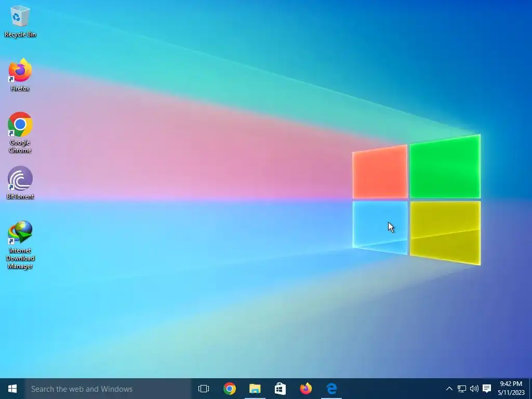Open the Store from the taskbar
Viewport: 532px width, 399px height.
(280, 389)
